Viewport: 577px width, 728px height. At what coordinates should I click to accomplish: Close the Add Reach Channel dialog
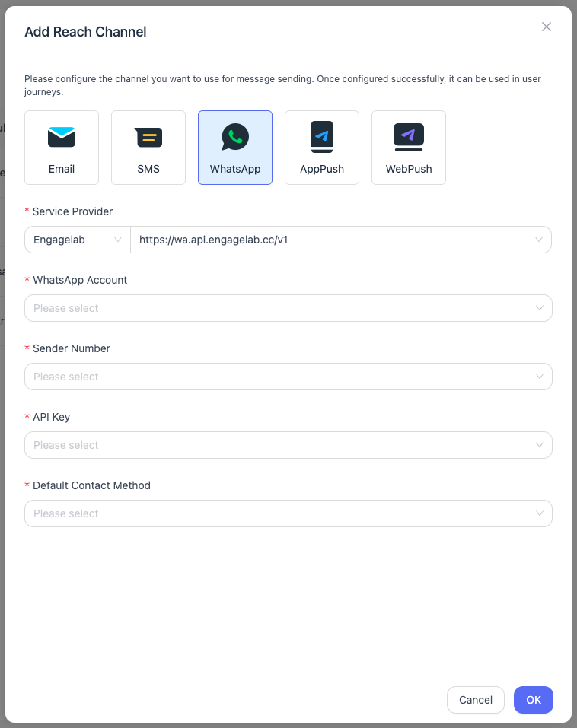pyautogui.click(x=547, y=27)
